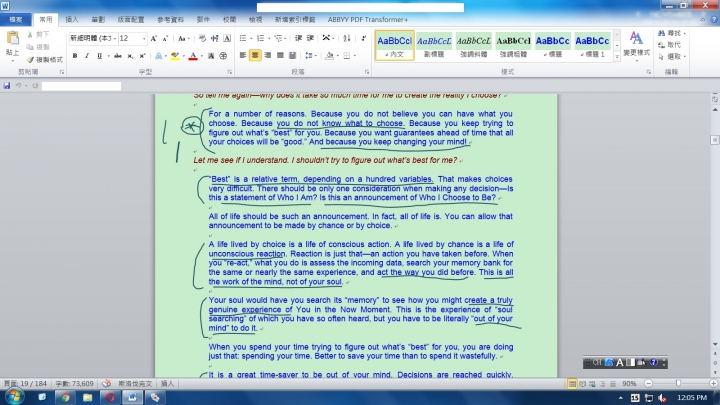Click the Distributed alignment icon
The height and width of the screenshot is (405, 720).
tap(292, 56)
